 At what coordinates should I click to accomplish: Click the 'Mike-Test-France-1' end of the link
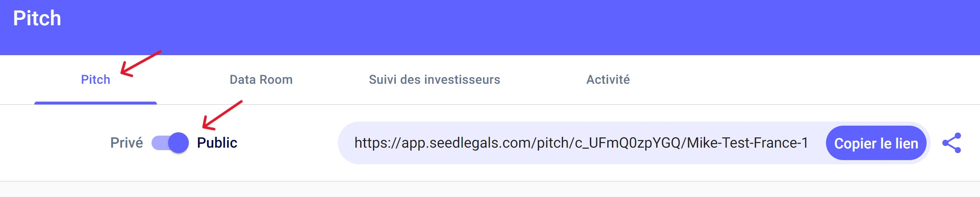tap(747, 143)
